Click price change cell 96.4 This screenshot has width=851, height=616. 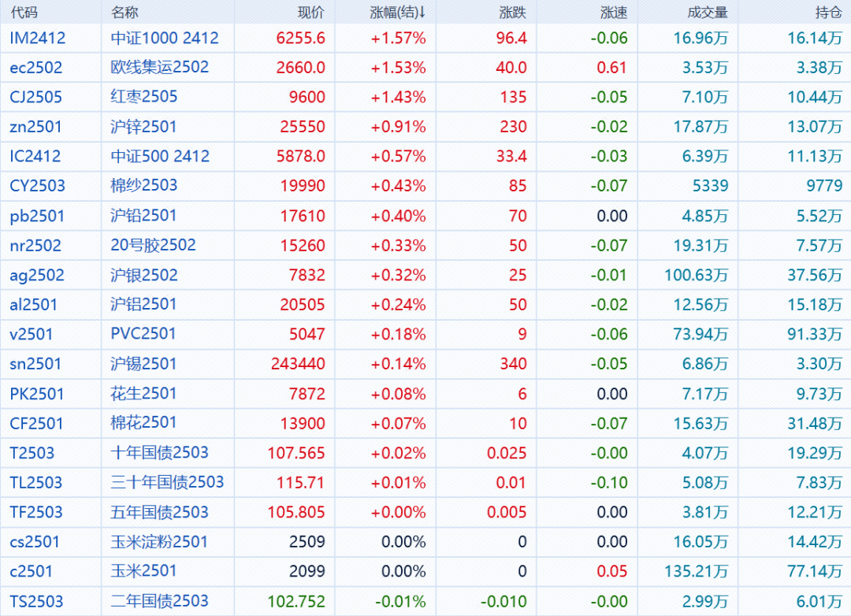click(511, 38)
